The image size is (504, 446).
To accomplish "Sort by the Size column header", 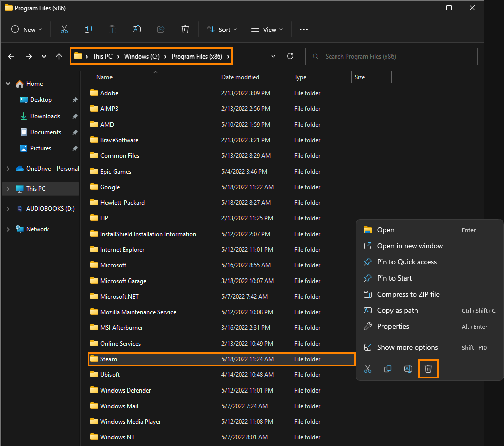I will [x=360, y=77].
